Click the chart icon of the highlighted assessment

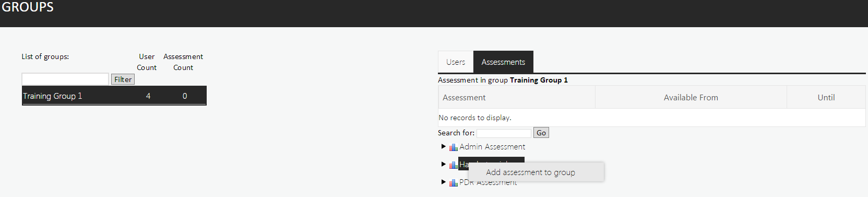[x=453, y=165]
